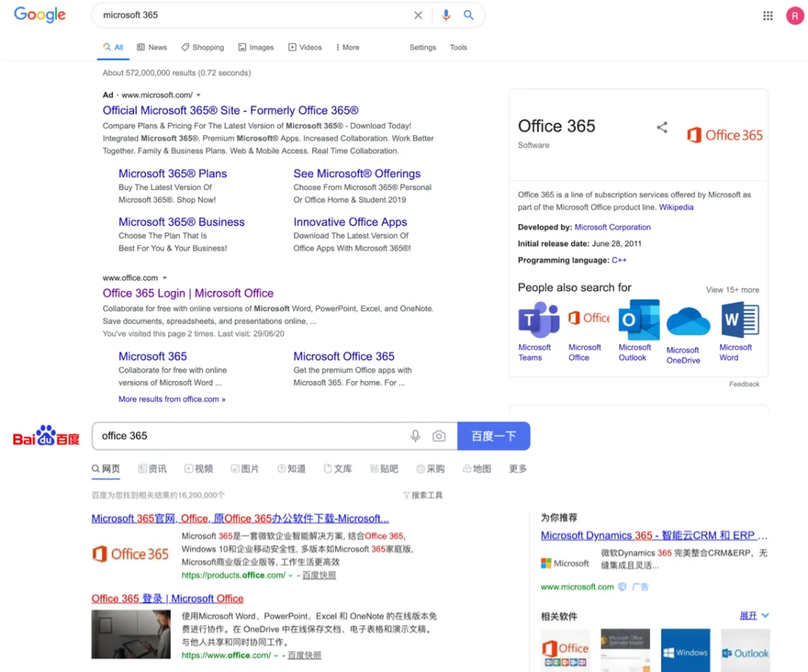This screenshot has width=808, height=672.
Task: Focus the Baidu search input field
Action: (250, 436)
